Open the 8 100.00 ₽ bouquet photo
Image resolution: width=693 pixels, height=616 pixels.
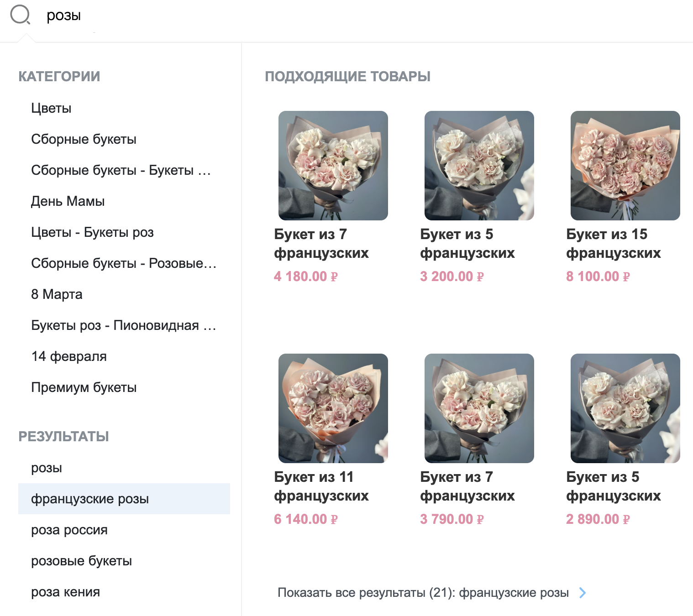pos(625,166)
